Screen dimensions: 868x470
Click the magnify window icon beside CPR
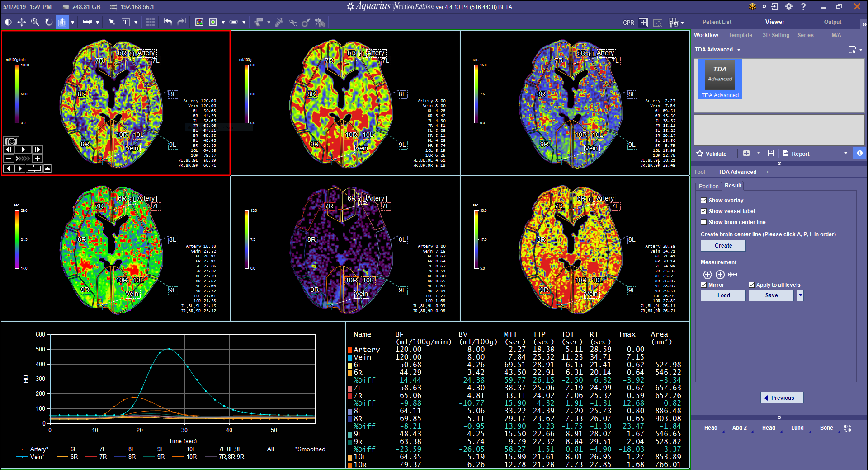658,23
